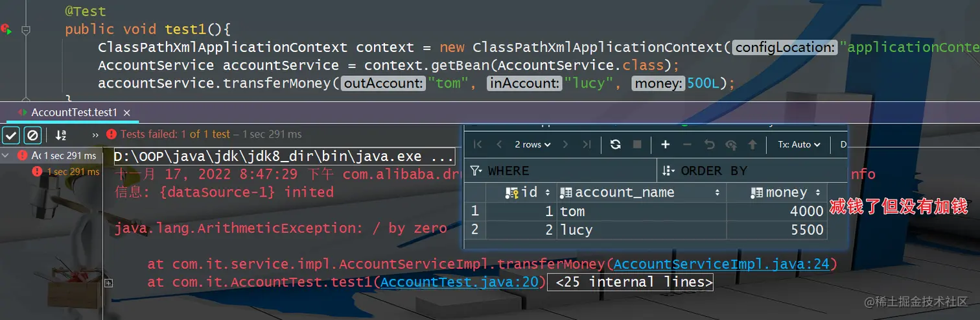Select table row number 1

[x=475, y=211]
